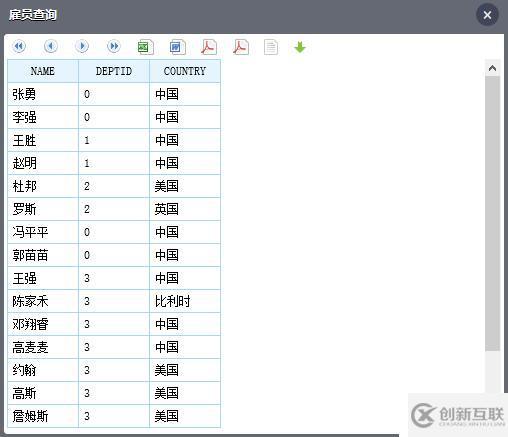The image size is (508, 437).
Task: Click the 雇员查询 dialog title
Action: [x=33, y=15]
